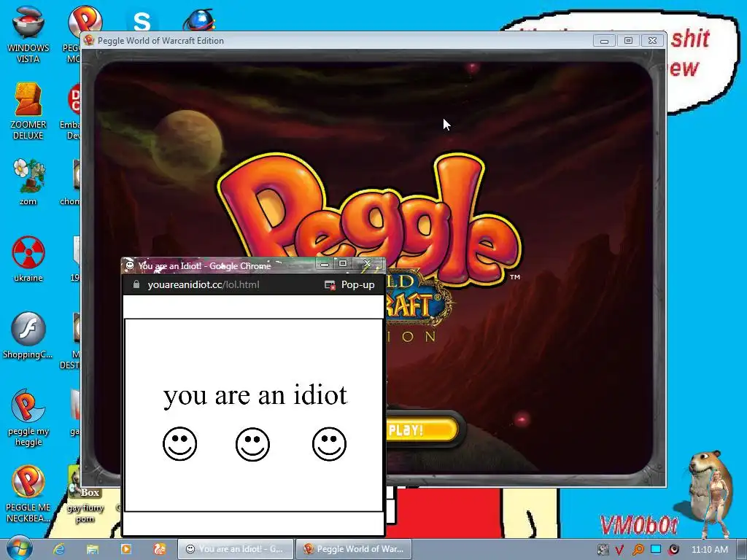This screenshot has width=747, height=560.
Task: Maximize the You are an Idiot Chrome window
Action: coord(343,264)
